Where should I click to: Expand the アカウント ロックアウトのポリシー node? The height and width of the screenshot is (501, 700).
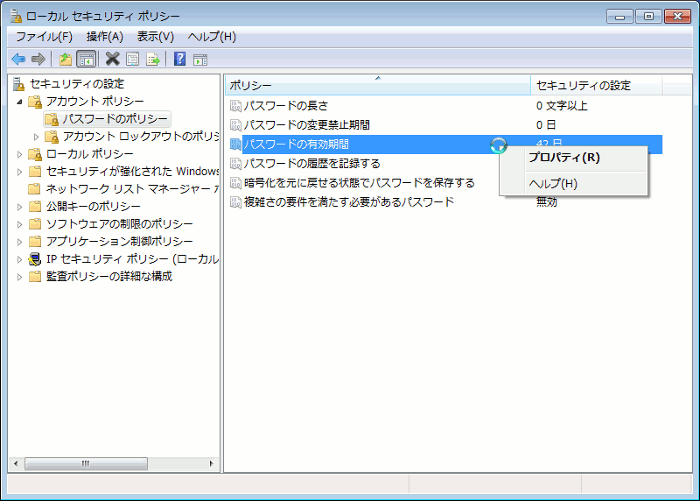pos(37,136)
